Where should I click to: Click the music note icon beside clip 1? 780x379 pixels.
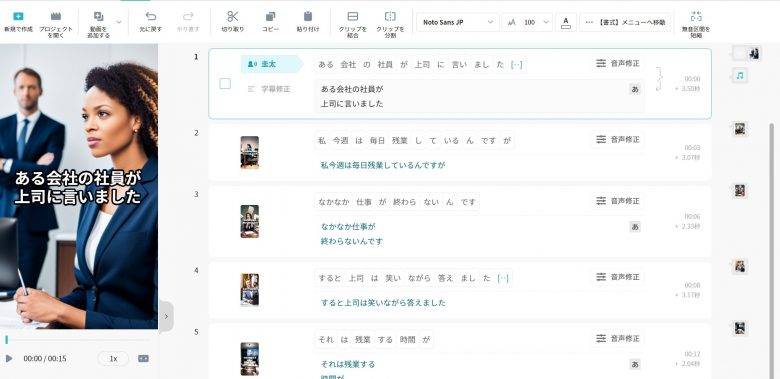740,76
